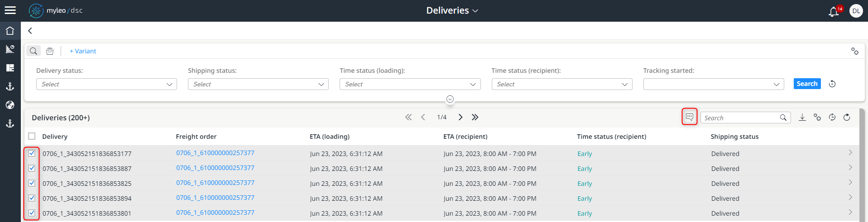Click the vertical scrollbar on the right
The width and height of the screenshot is (868, 222).
[862, 165]
